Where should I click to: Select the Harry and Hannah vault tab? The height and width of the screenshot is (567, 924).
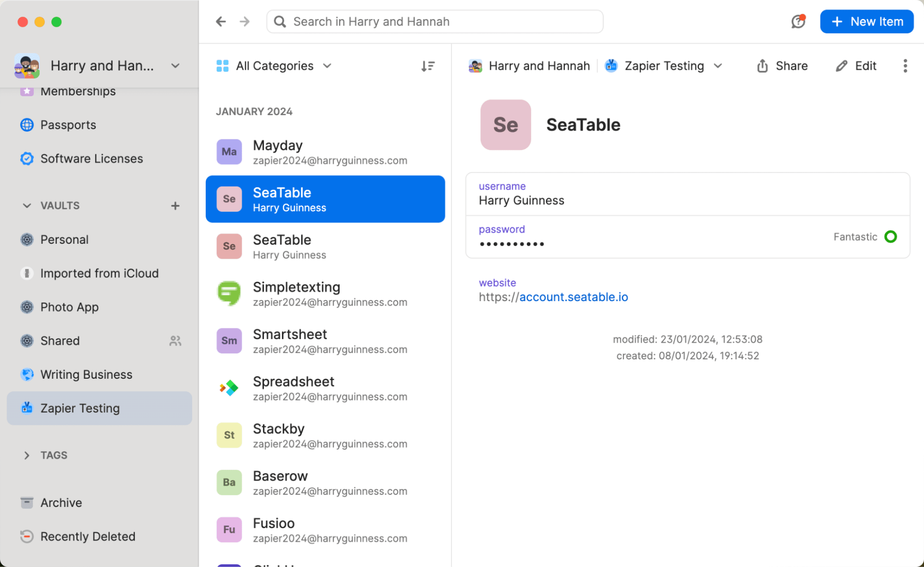click(x=99, y=65)
